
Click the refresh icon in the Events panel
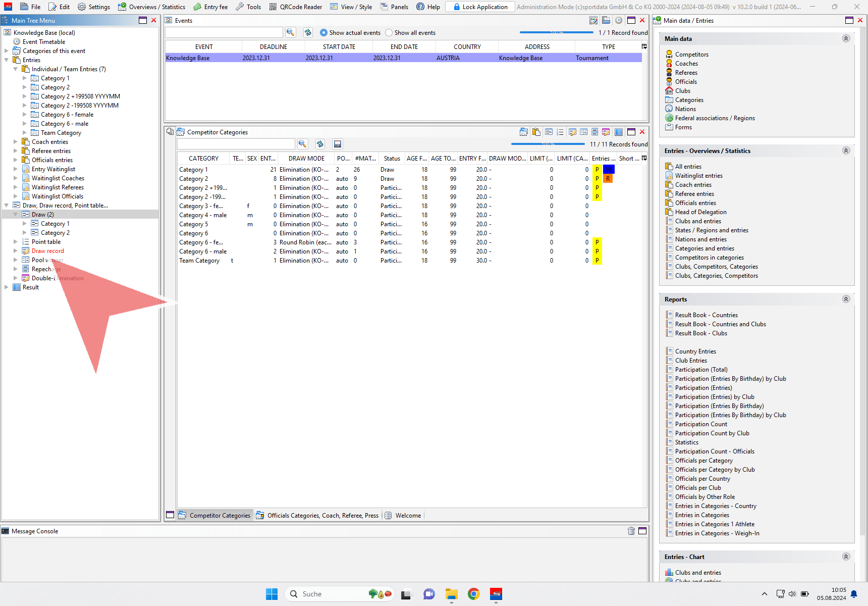click(308, 32)
